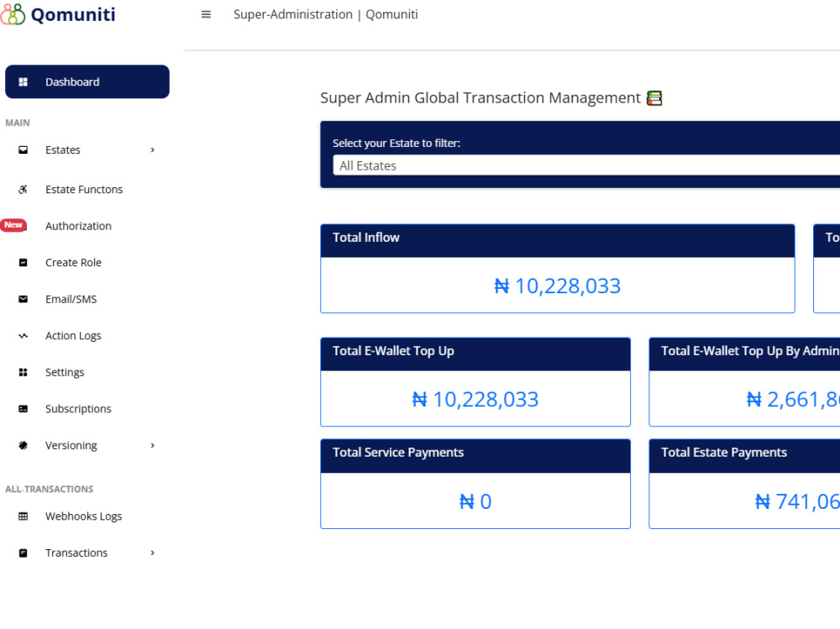Open the Authorization menu item
The height and width of the screenshot is (629, 840).
(x=78, y=226)
